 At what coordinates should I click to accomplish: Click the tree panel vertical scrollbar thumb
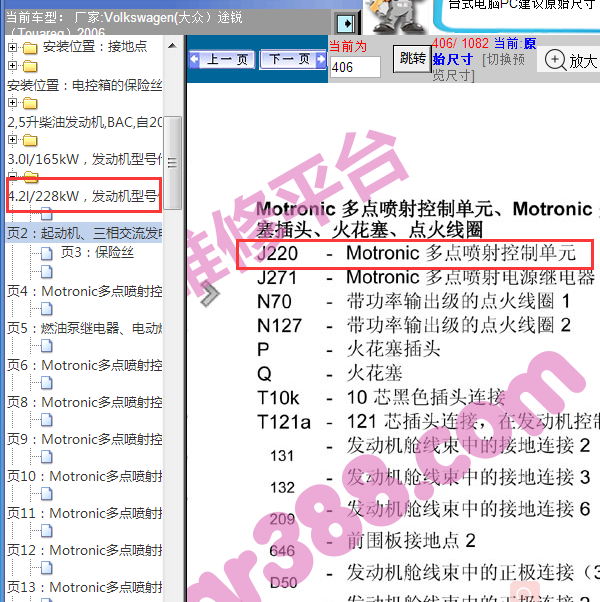(x=172, y=163)
